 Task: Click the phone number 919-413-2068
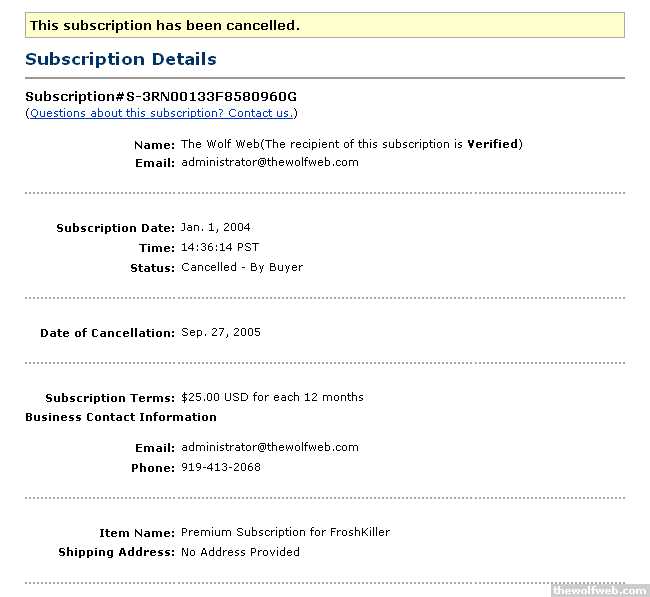[220, 467]
